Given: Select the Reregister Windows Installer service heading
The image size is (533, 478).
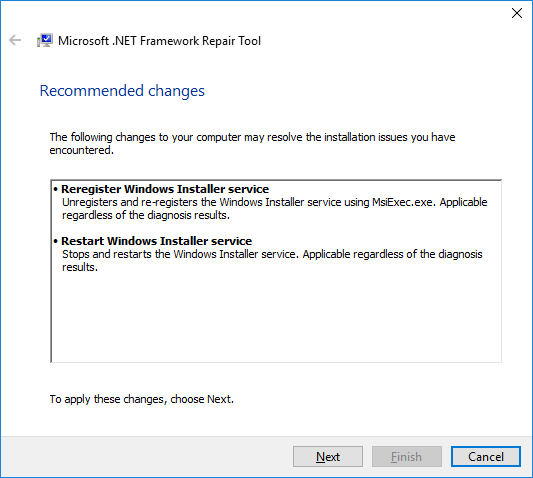Looking at the screenshot, I should pyautogui.click(x=165, y=189).
